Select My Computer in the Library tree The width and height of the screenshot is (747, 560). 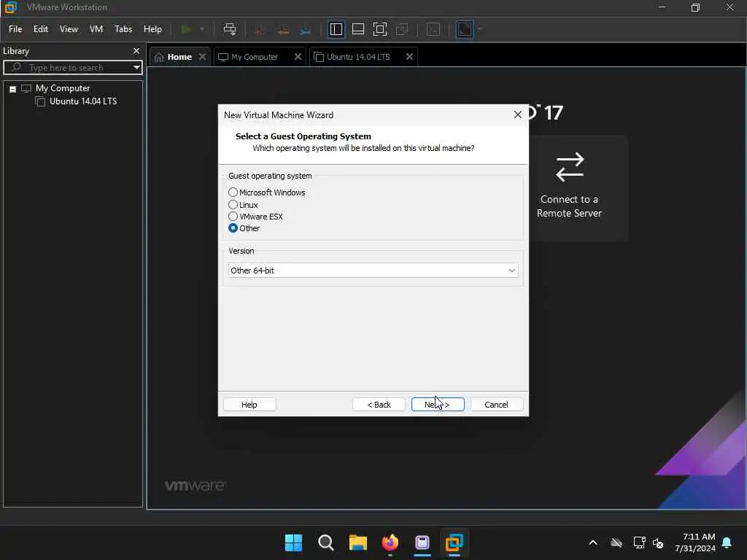[63, 88]
